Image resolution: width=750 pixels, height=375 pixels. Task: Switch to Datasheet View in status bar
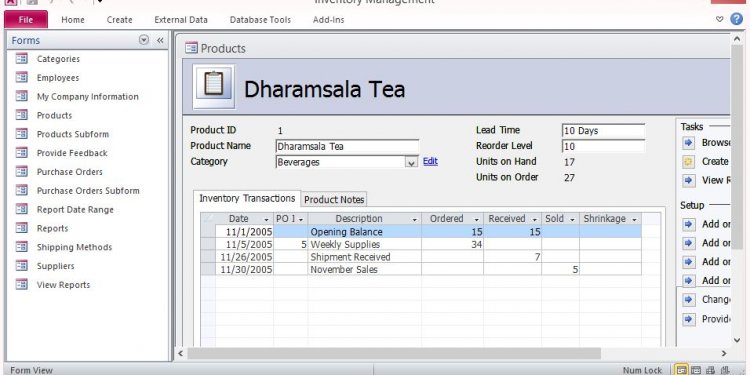tap(696, 370)
